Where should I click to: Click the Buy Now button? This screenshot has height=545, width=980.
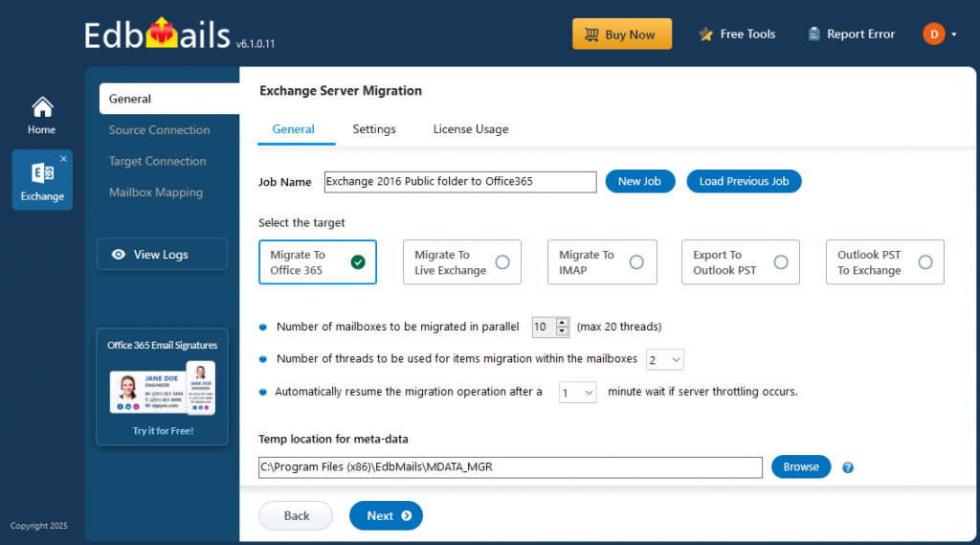(x=622, y=34)
